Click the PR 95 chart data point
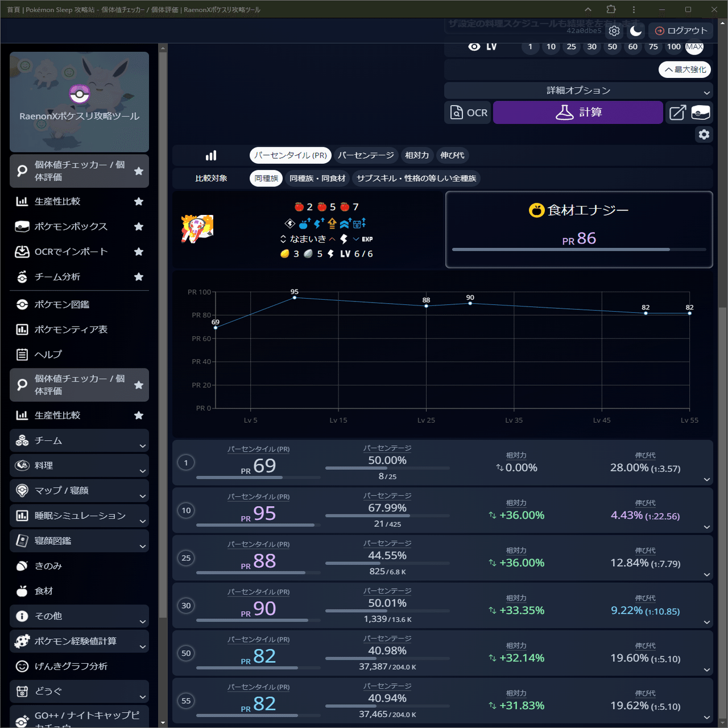The height and width of the screenshot is (728, 728). [x=295, y=297]
